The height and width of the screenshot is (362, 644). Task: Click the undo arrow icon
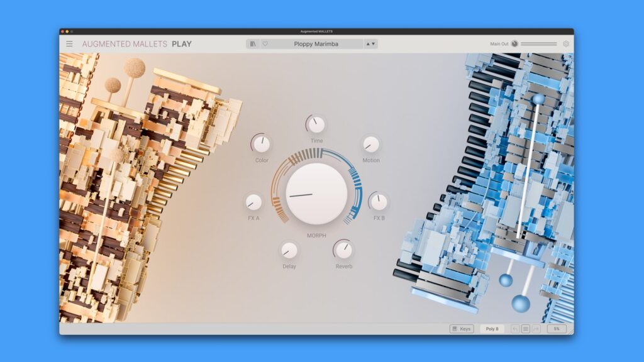tap(515, 329)
